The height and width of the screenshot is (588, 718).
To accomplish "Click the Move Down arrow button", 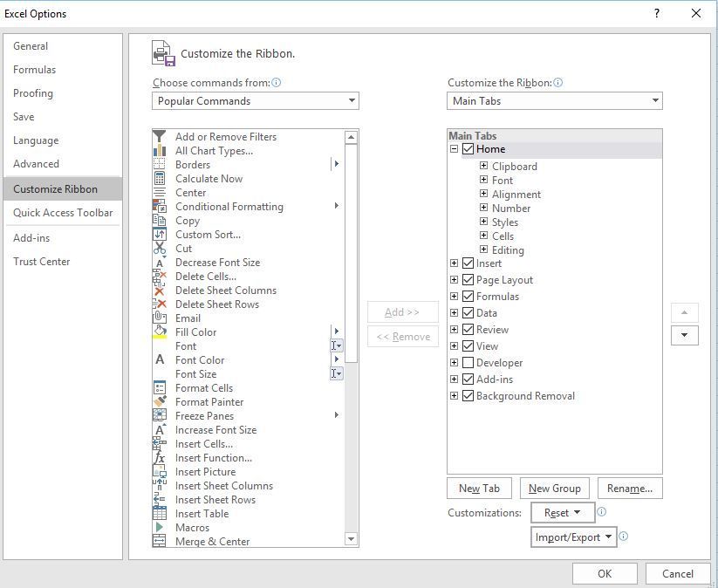I will click(x=685, y=335).
